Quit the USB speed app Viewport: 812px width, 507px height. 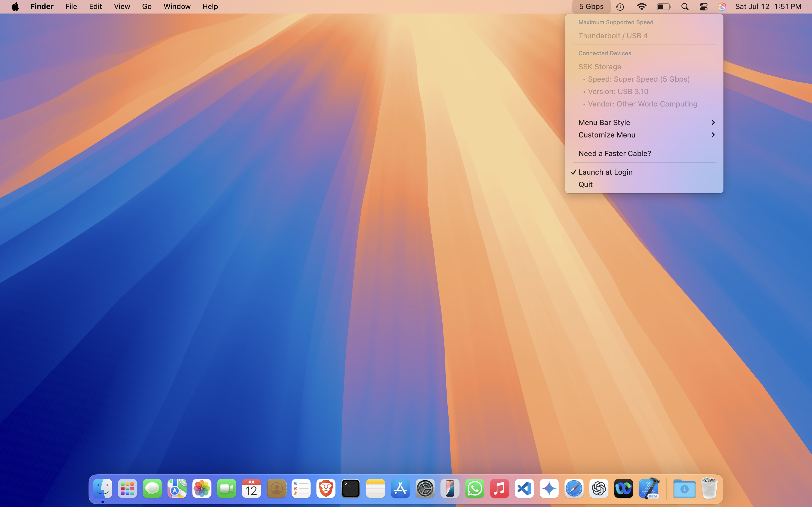586,184
